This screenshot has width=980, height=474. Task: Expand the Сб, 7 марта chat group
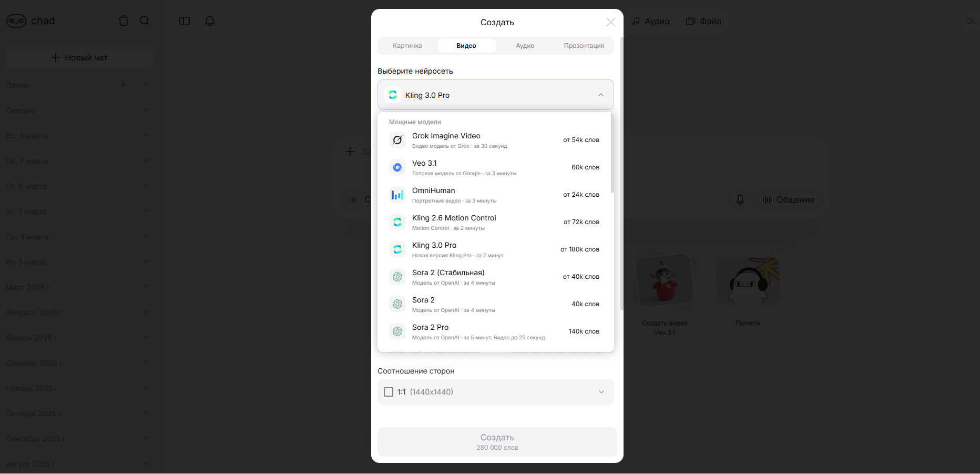click(x=147, y=160)
